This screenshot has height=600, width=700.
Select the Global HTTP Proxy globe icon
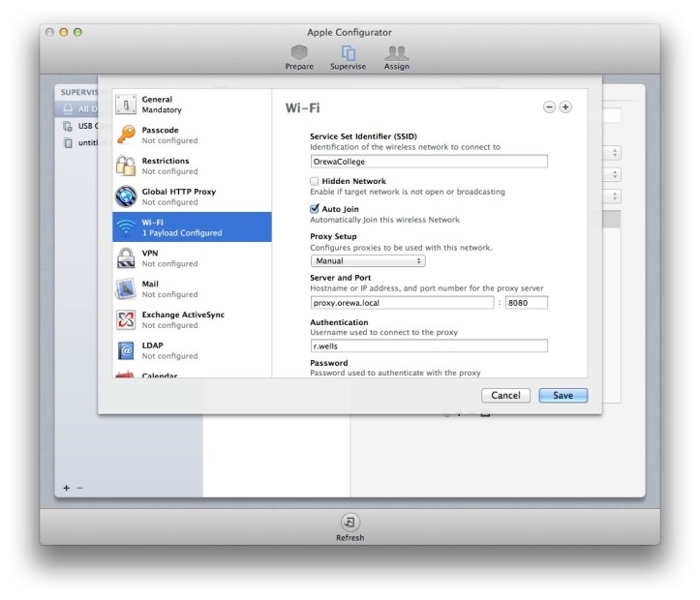(126, 196)
